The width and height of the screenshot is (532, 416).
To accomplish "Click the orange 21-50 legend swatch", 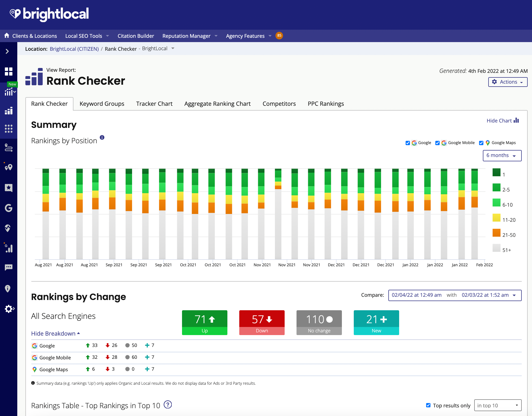I will (496, 233).
